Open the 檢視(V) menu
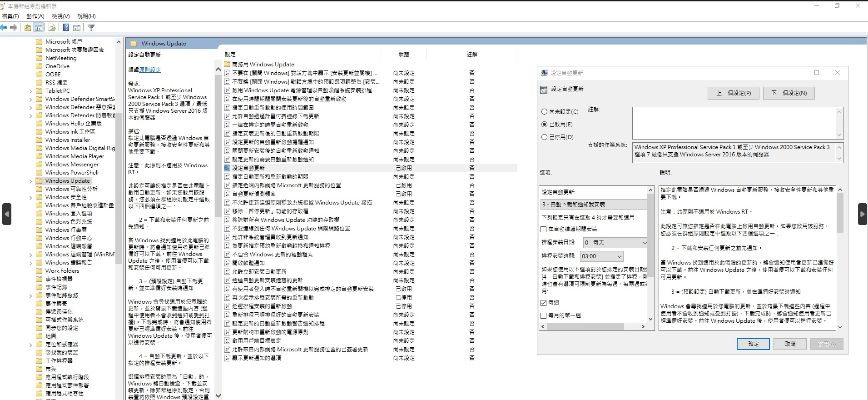The width and height of the screenshot is (868, 400). [60, 16]
